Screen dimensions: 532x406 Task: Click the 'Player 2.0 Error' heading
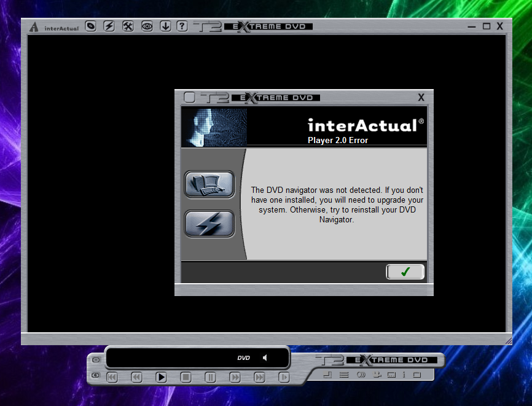coord(338,140)
